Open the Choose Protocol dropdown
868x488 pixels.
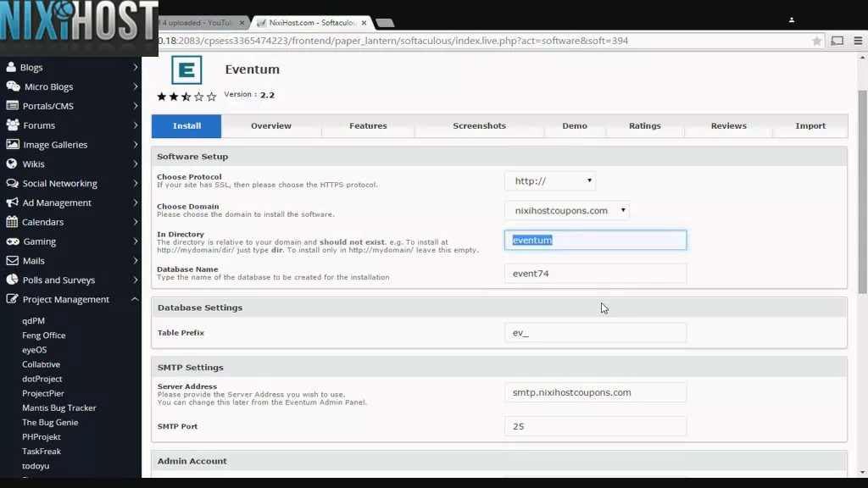click(x=549, y=181)
